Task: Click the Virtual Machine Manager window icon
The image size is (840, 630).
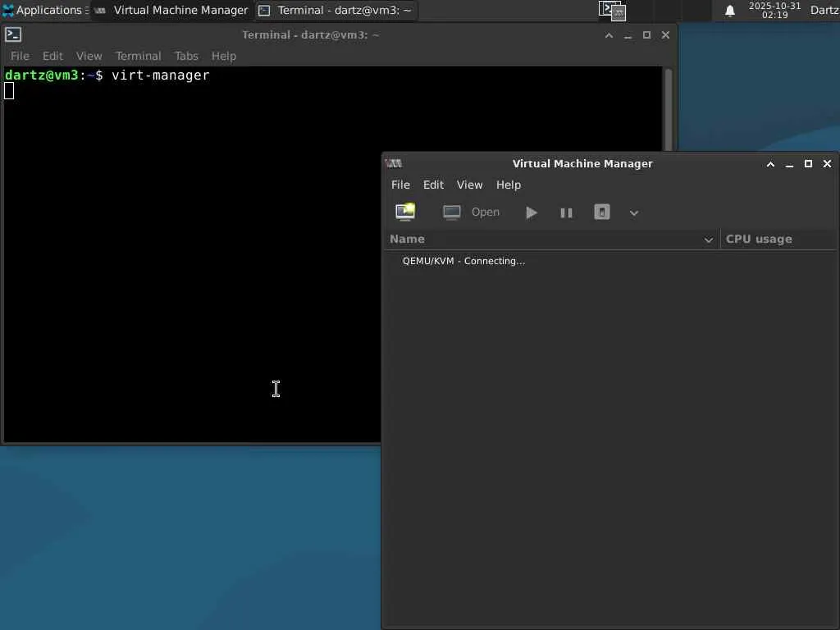Action: point(394,163)
